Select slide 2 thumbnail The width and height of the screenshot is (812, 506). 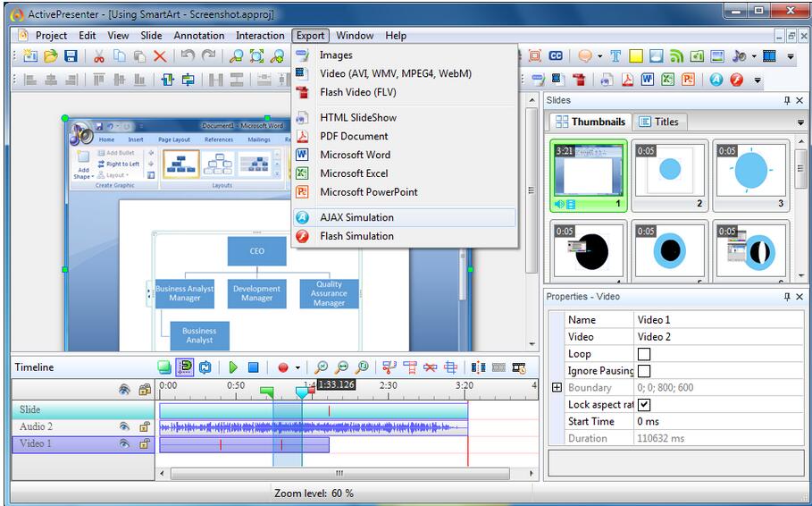point(670,175)
